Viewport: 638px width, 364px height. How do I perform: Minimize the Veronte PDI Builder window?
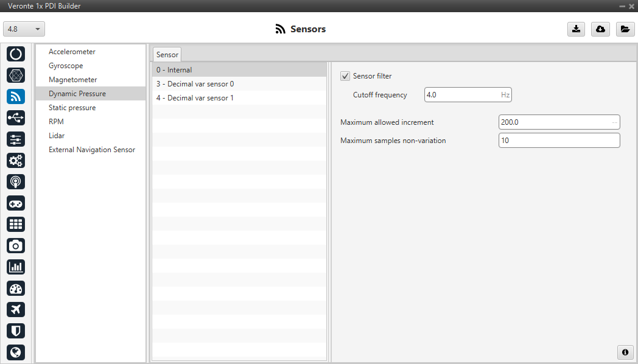623,6
